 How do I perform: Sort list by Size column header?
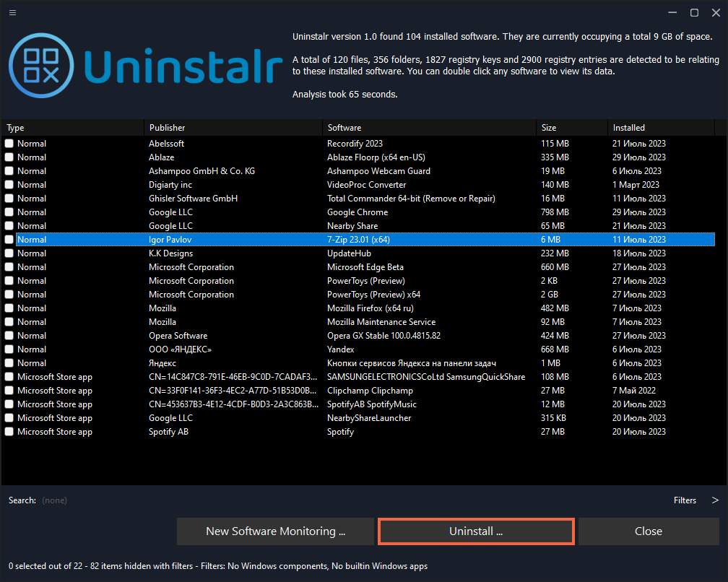pos(572,128)
